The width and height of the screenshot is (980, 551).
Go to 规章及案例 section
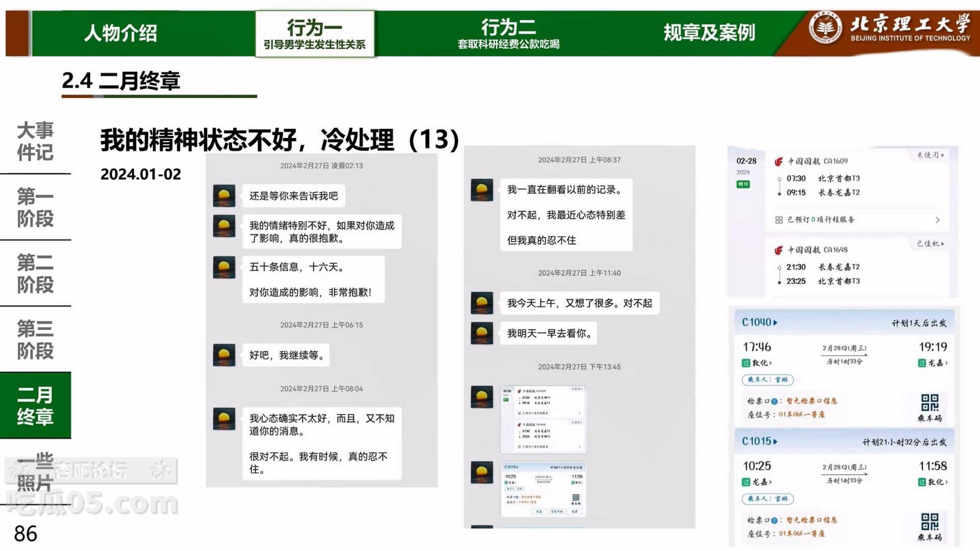click(709, 33)
